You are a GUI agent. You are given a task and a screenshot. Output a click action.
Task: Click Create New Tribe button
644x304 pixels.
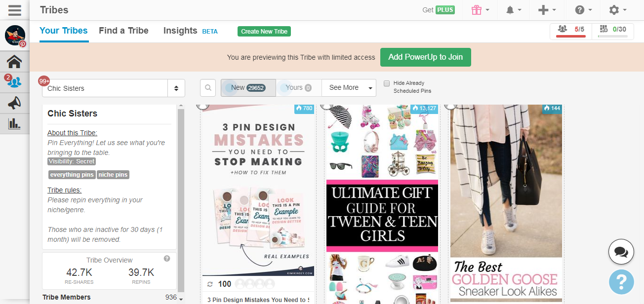tap(264, 32)
